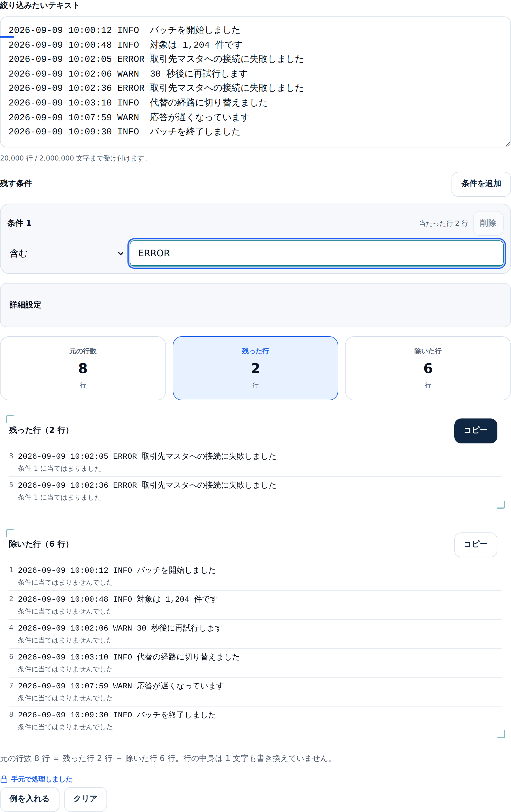Click the クリア button
The width and height of the screenshot is (511, 812).
pos(85,799)
